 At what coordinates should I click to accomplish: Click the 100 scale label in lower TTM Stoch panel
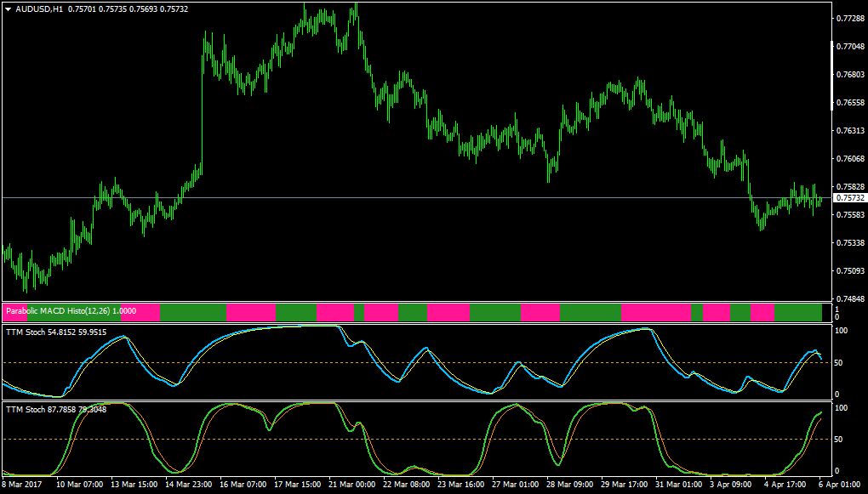(841, 408)
